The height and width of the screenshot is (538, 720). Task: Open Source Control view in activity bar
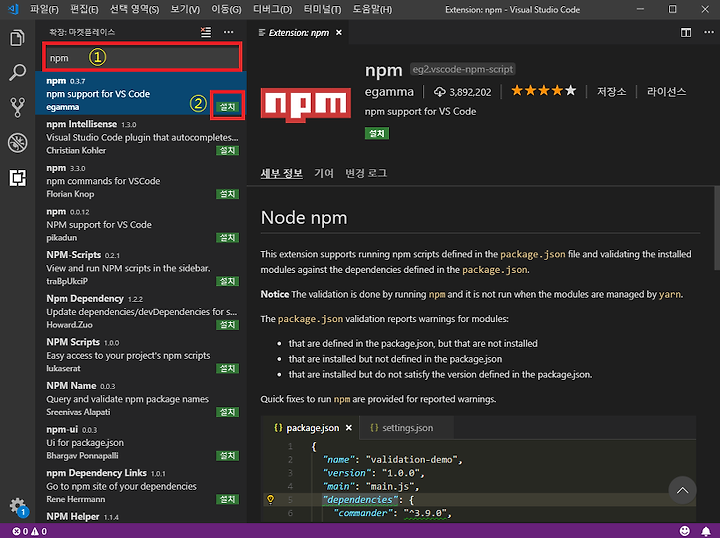click(17, 107)
